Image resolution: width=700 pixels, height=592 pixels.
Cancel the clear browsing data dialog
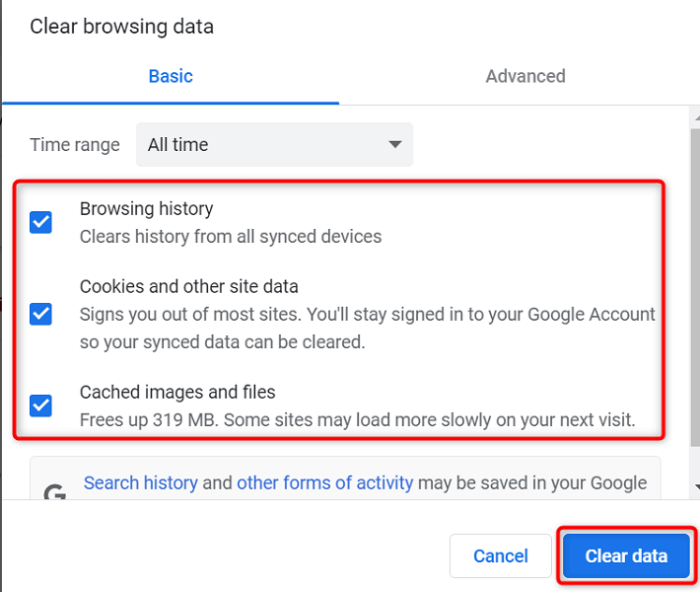click(500, 555)
